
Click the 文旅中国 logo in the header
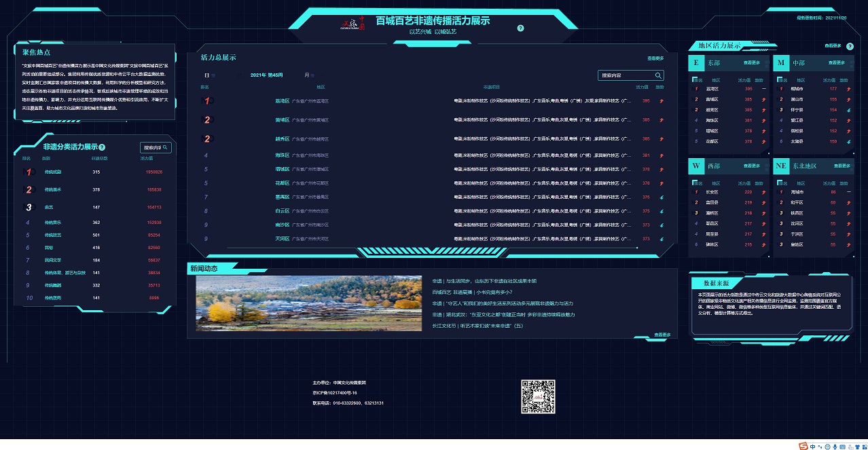tap(354, 24)
